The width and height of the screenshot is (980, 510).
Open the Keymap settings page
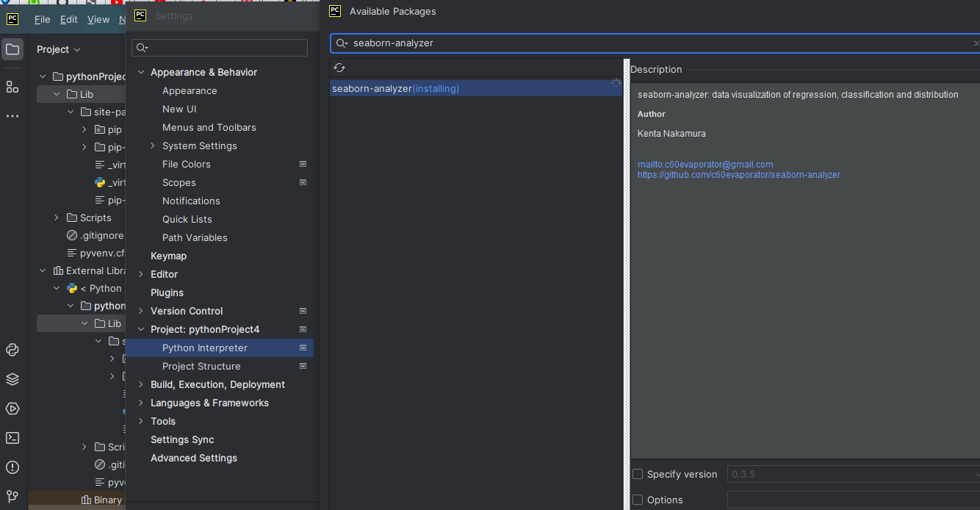click(168, 256)
